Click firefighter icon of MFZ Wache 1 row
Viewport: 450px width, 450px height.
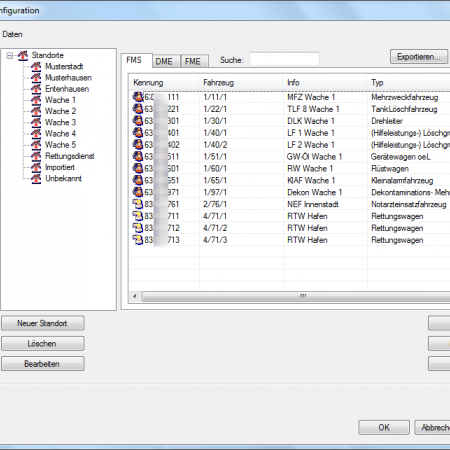[x=138, y=97]
